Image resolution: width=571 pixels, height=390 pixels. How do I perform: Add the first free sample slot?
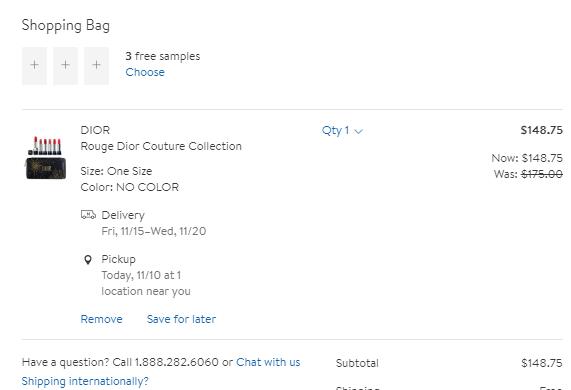pos(34,66)
